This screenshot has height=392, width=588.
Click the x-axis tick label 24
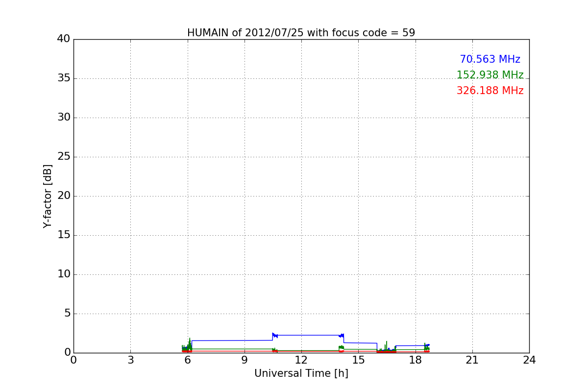[x=529, y=360]
